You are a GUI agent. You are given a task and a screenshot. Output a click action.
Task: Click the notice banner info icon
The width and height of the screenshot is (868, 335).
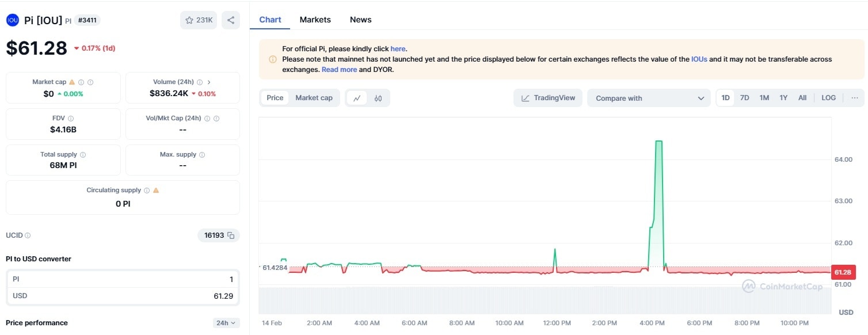(x=273, y=59)
